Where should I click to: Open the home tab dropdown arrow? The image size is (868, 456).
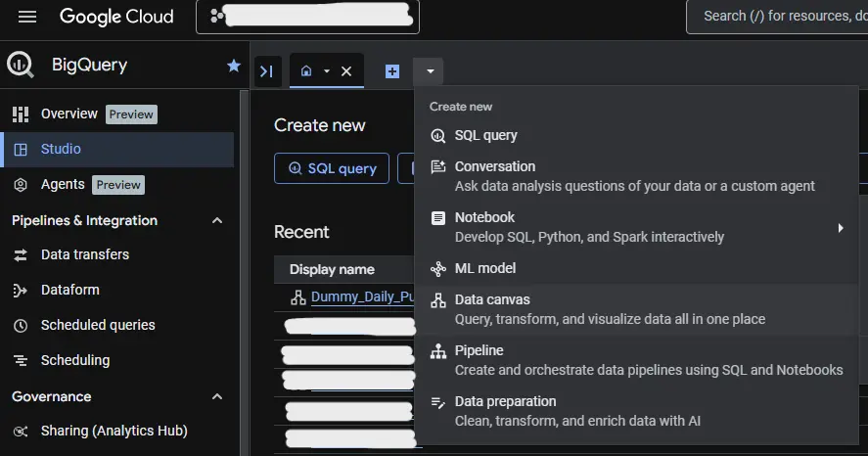(x=327, y=71)
